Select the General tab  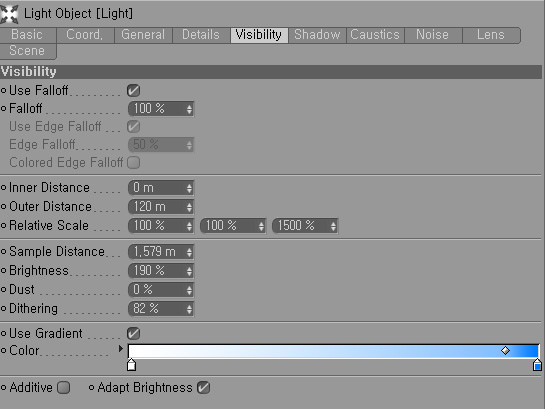143,35
